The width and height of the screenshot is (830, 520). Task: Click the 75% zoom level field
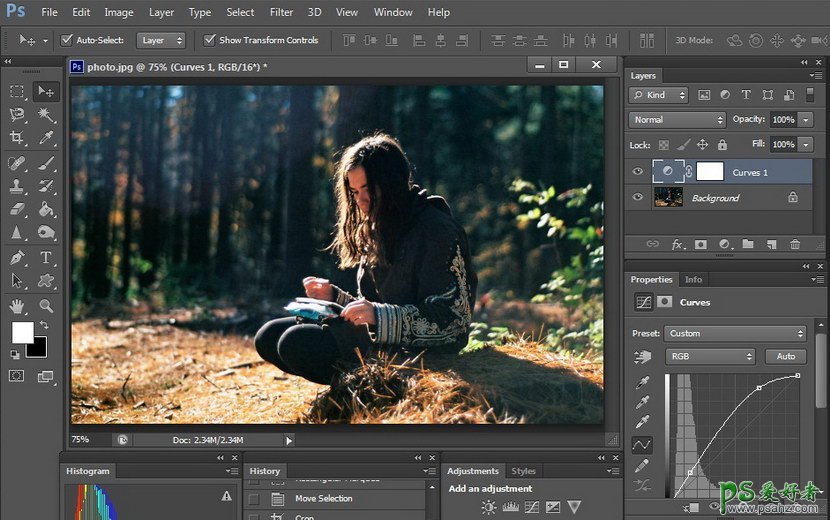coord(81,440)
